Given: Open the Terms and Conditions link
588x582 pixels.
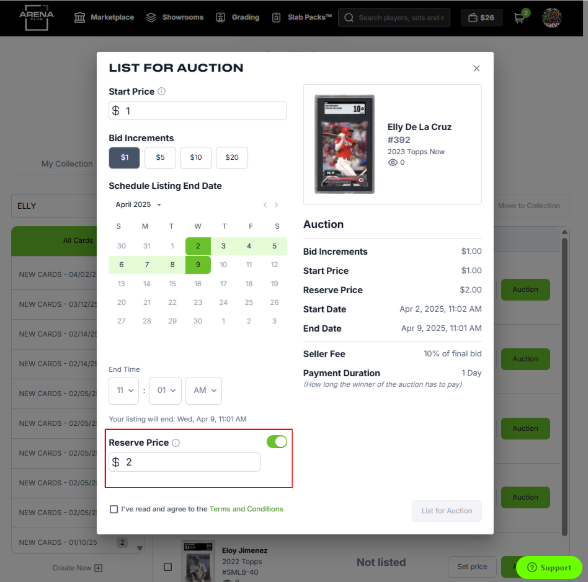Looking at the screenshot, I should click(x=246, y=509).
